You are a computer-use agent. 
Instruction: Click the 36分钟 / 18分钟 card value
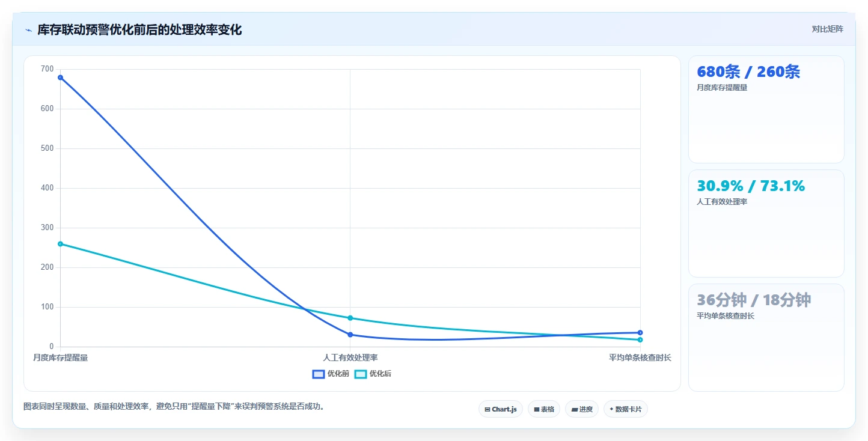[x=754, y=300]
